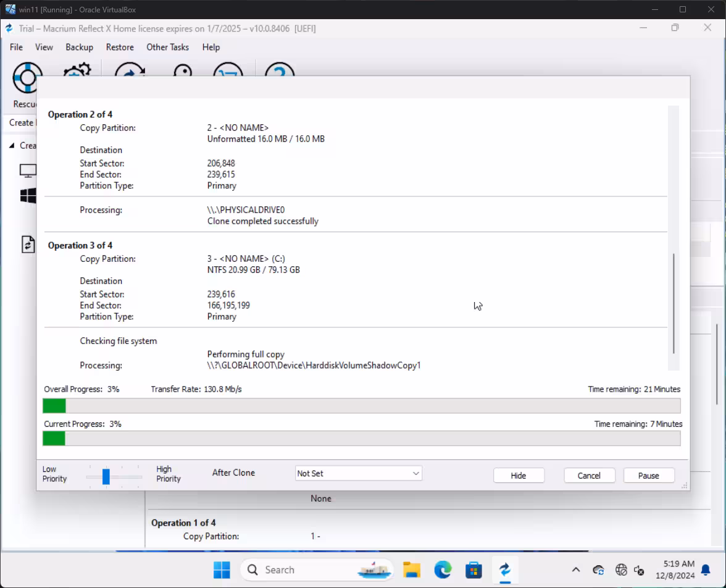Cancel the clone operation
This screenshot has width=726, height=588.
[589, 476]
